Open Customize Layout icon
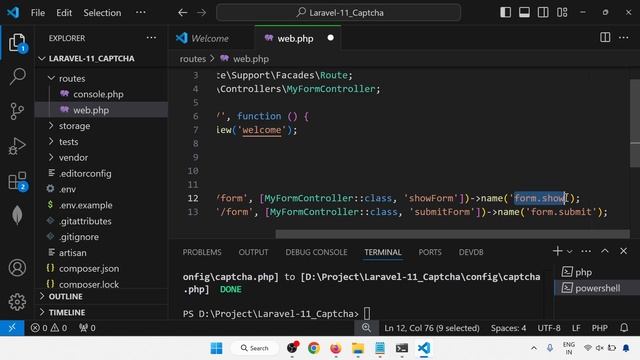 click(x=562, y=12)
